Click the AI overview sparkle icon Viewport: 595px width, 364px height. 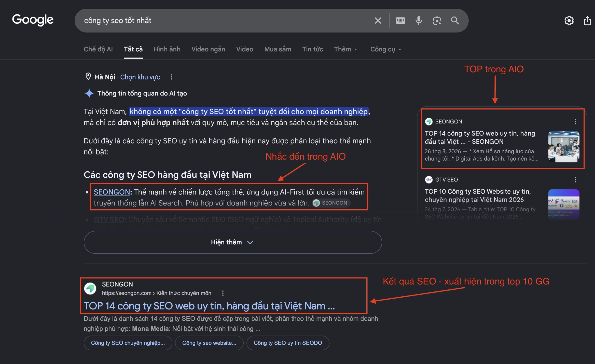89,93
